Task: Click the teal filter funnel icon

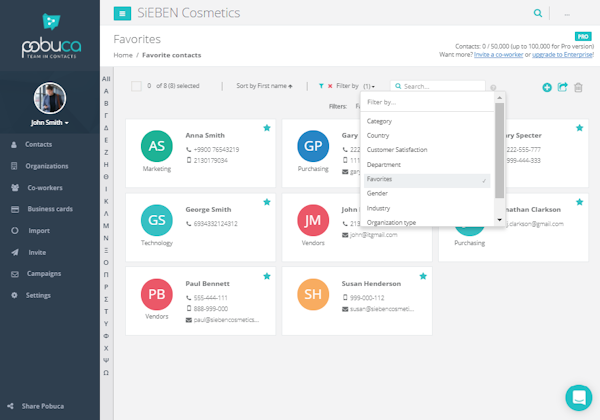Action: (321, 86)
